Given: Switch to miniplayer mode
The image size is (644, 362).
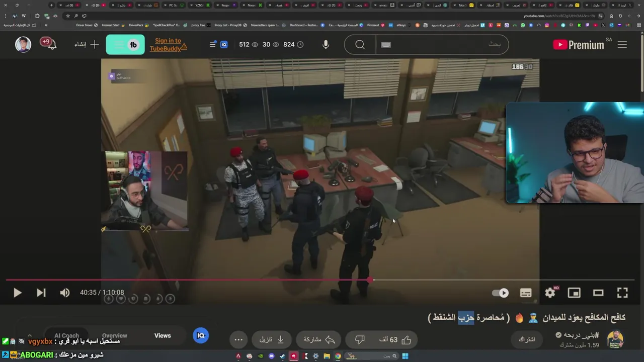Looking at the screenshot, I should (574, 293).
